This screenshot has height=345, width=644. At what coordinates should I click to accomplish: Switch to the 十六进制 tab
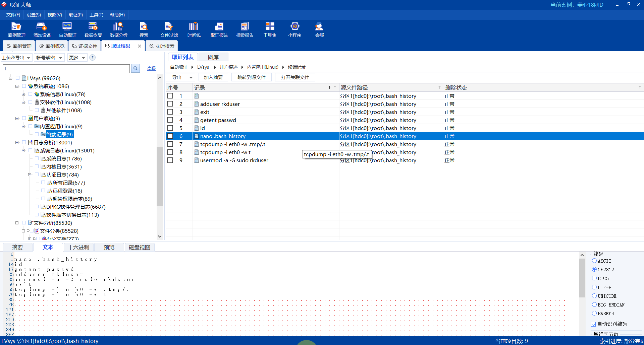(x=78, y=247)
